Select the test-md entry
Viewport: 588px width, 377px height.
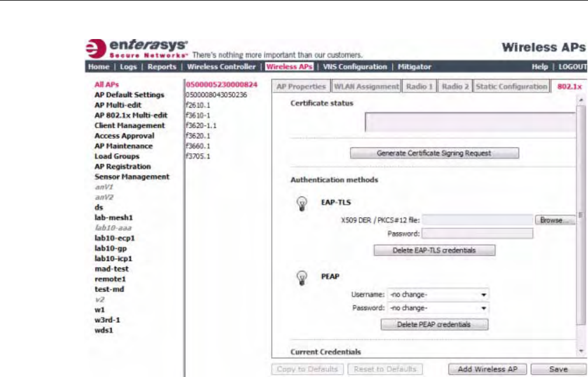tap(109, 290)
